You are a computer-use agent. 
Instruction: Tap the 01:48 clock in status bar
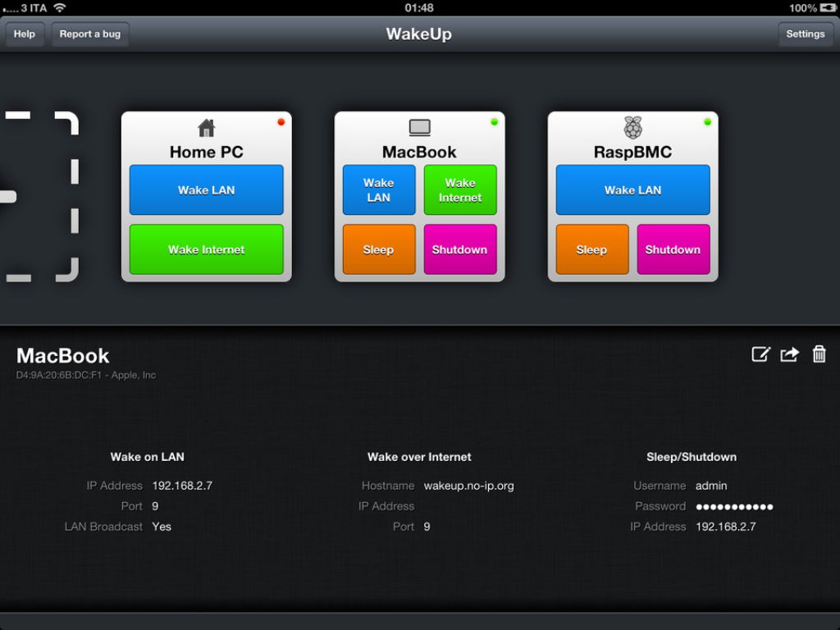pyautogui.click(x=419, y=8)
